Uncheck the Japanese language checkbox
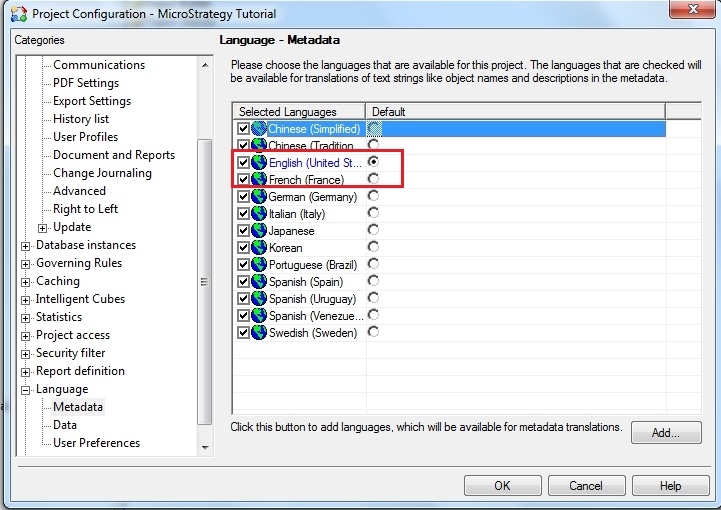The height and width of the screenshot is (510, 721). pyautogui.click(x=243, y=230)
